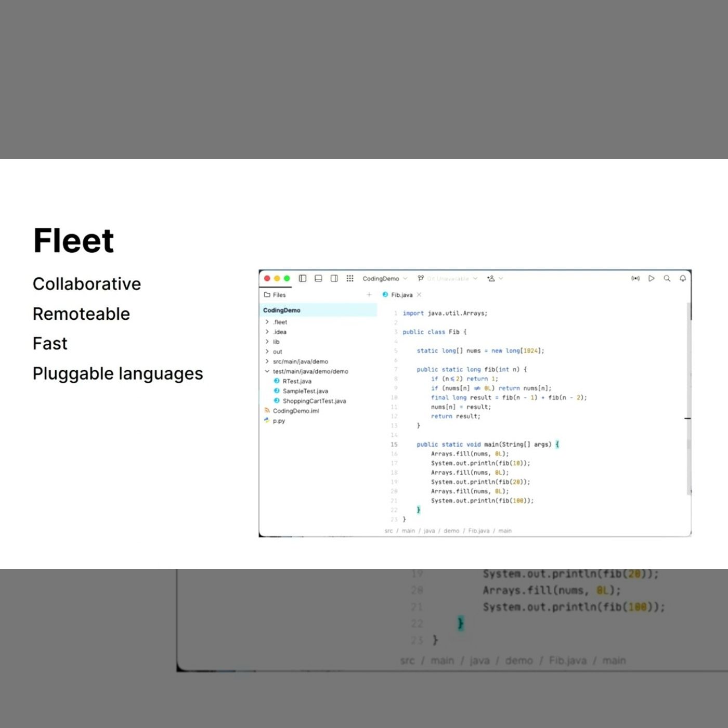Toggle the left panel layout icon

point(303,279)
